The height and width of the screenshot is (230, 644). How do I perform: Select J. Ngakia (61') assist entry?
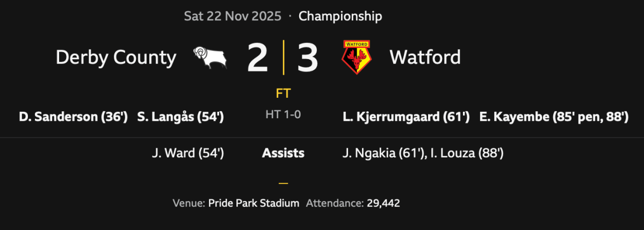tap(383, 153)
